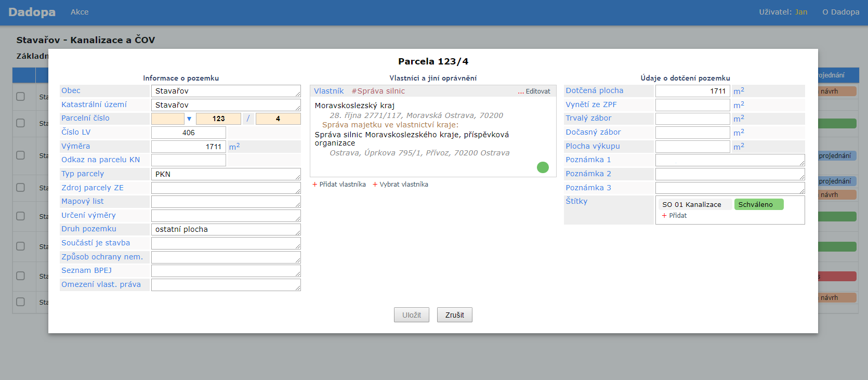Click the Dadopa logo
The width and height of the screenshot is (868, 380).
32,12
